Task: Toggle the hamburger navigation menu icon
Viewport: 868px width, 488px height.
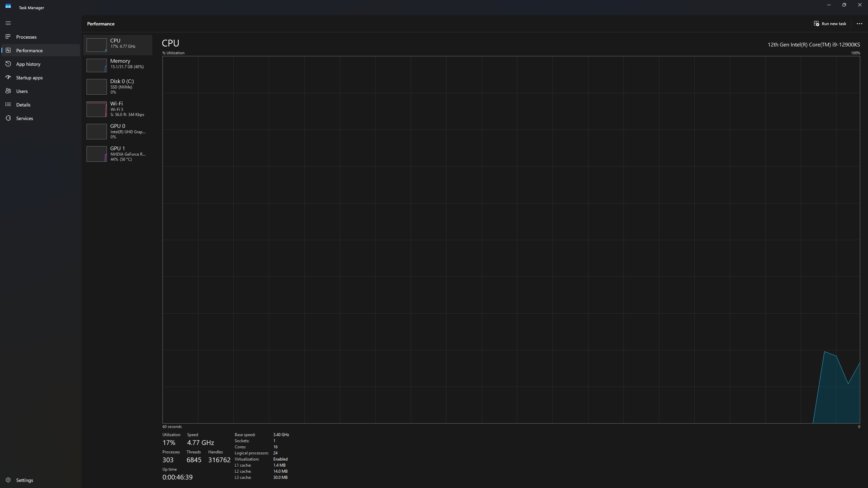Action: click(x=8, y=23)
